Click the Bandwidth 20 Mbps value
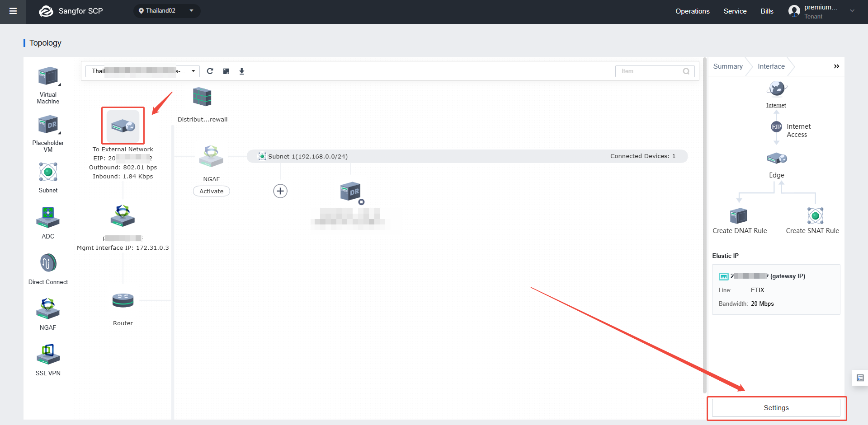Image resolution: width=868 pixels, height=425 pixels. [x=762, y=304]
